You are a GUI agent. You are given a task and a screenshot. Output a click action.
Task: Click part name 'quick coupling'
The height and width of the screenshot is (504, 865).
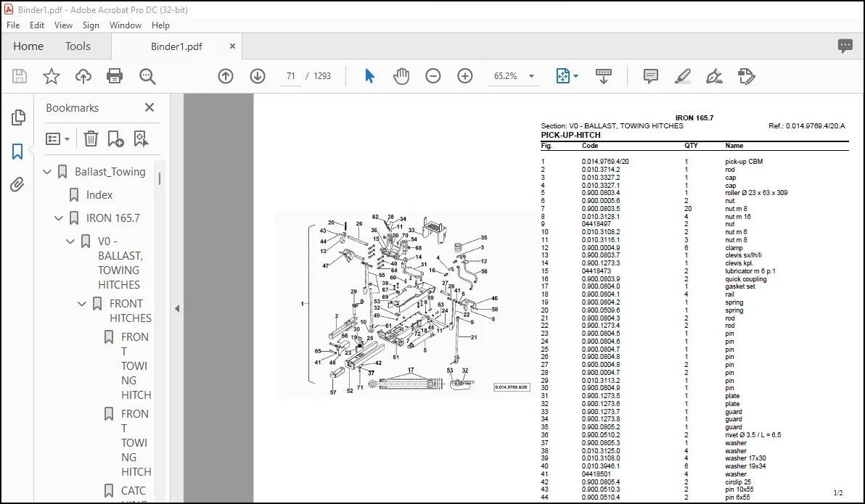746,279
